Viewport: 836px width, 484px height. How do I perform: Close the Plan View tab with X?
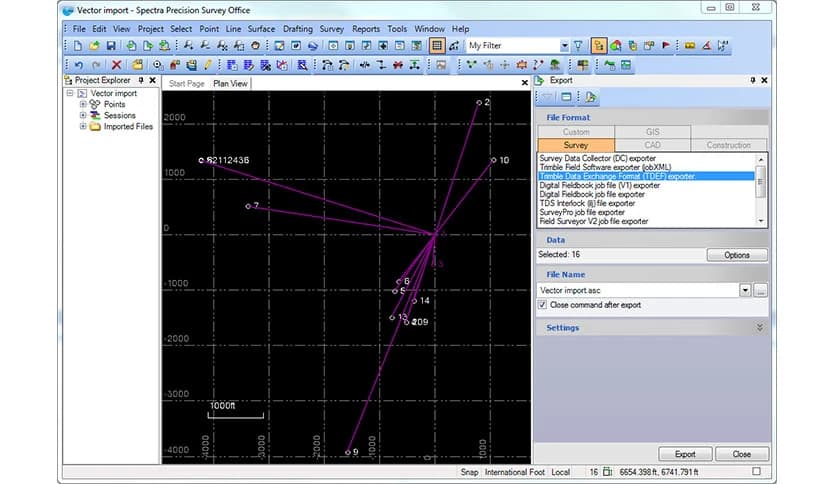524,83
